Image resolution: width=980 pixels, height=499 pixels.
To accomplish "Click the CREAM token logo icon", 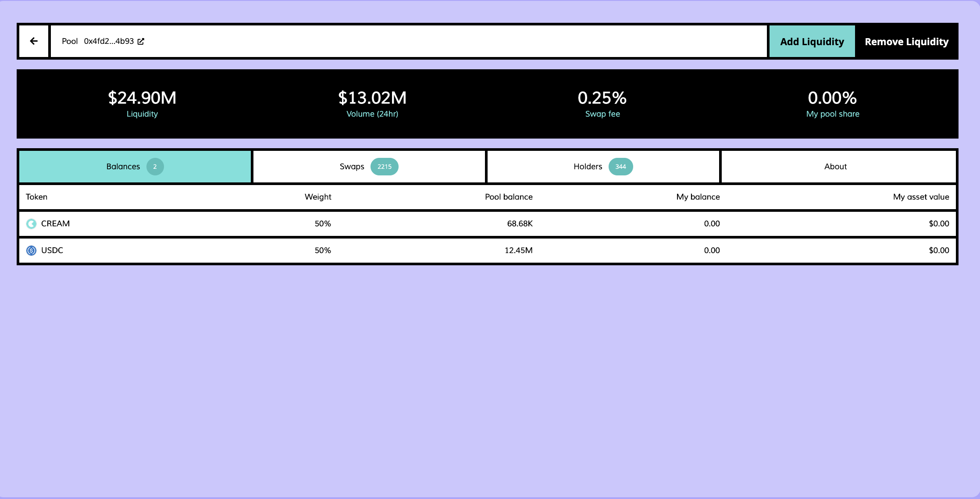I will [x=31, y=224].
